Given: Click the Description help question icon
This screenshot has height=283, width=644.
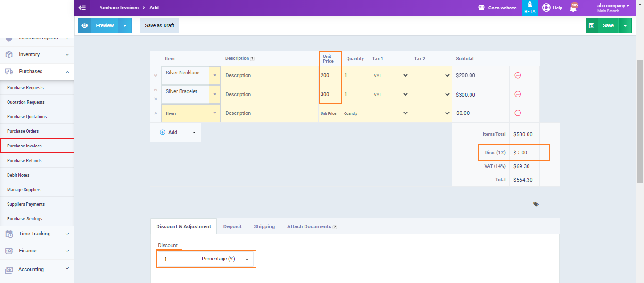Looking at the screenshot, I should pyautogui.click(x=252, y=59).
